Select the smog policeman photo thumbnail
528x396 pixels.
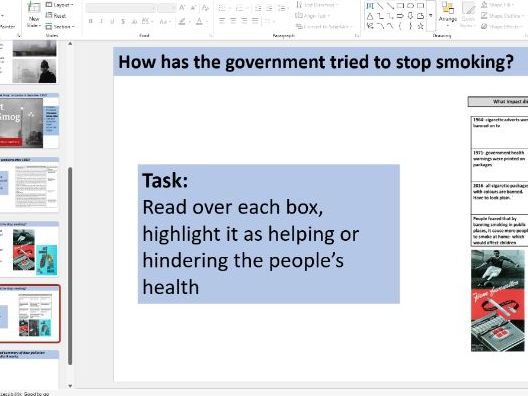34,71
